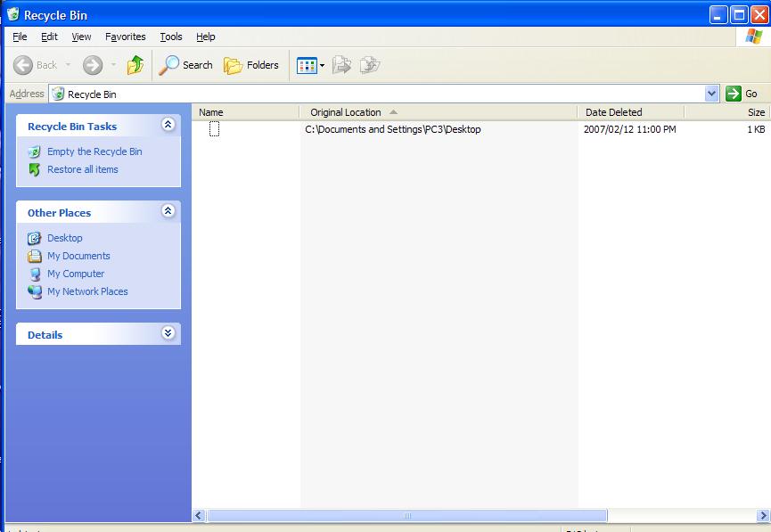Collapse the Other Places panel
Viewport: 771px width, 532px height.
click(x=168, y=212)
